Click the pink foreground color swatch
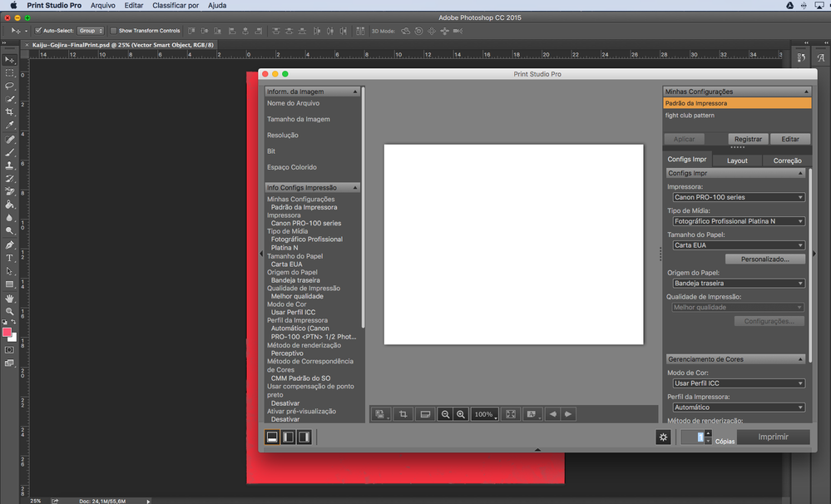 (x=7, y=332)
